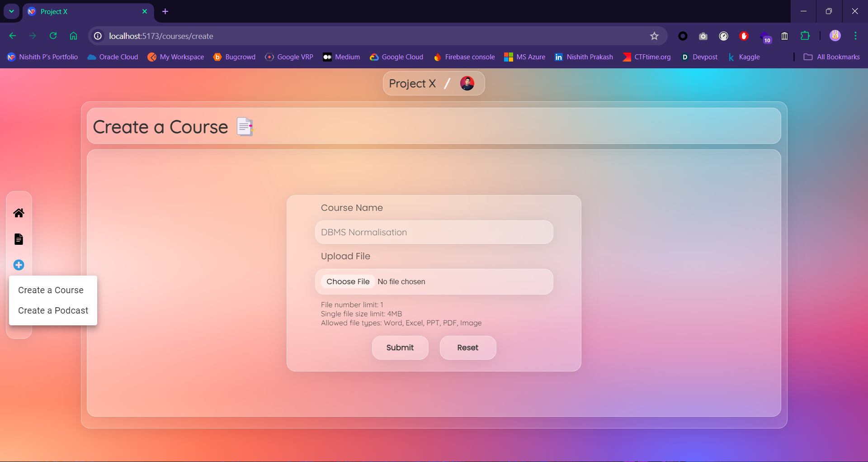Select Create a Podcast menu item

coord(53,310)
